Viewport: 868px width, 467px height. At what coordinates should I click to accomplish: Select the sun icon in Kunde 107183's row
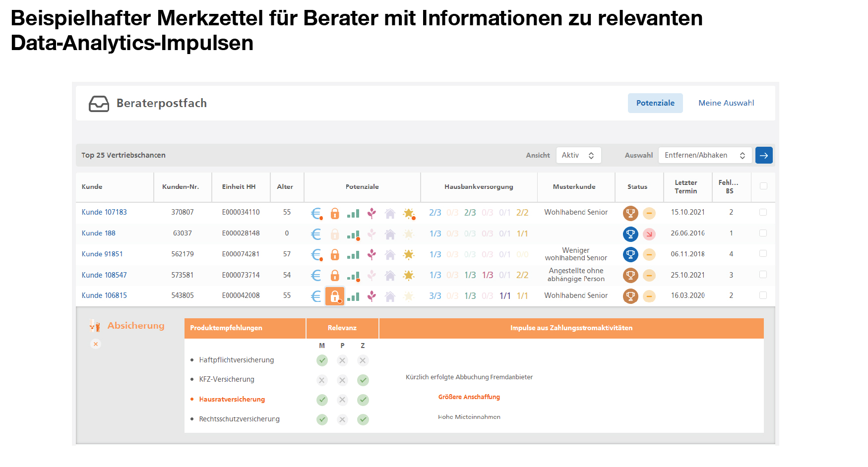point(408,213)
